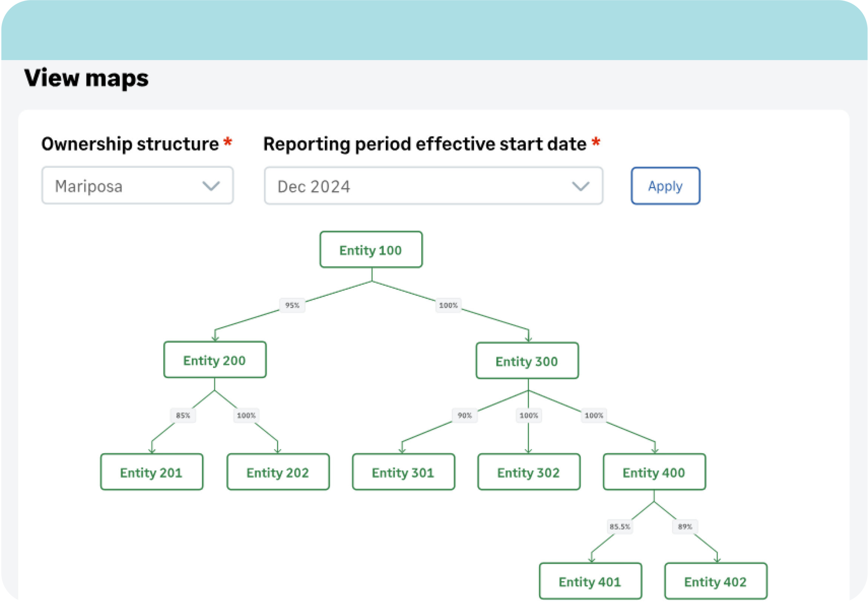Click the Entity 202 box
The image size is (868, 604).
278,472
